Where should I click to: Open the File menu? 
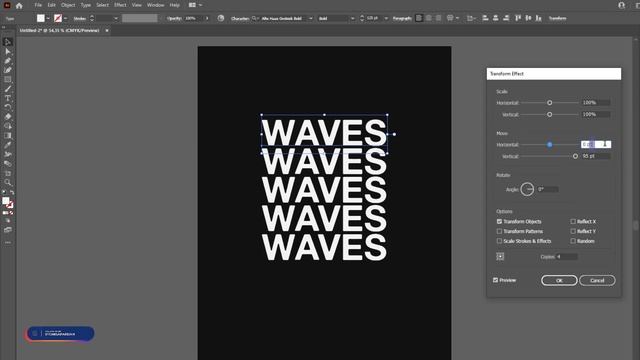click(x=38, y=5)
